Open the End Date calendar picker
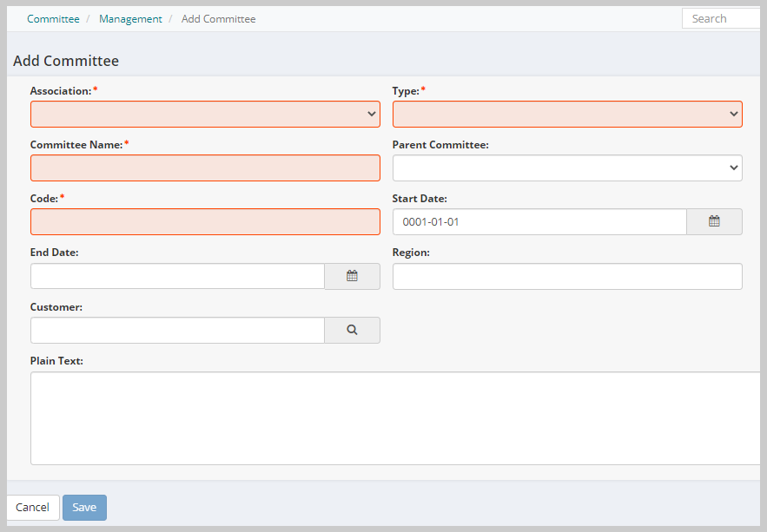767x532 pixels. pyautogui.click(x=352, y=276)
